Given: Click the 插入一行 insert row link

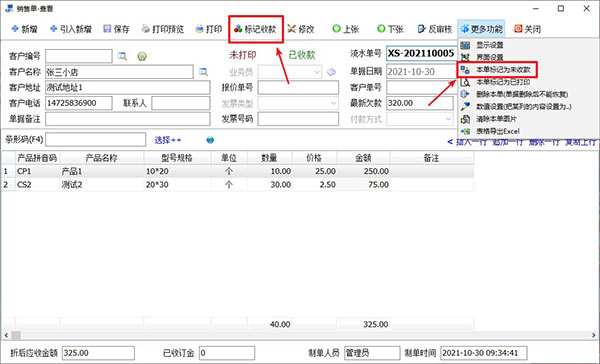Looking at the screenshot, I should click(x=471, y=142).
